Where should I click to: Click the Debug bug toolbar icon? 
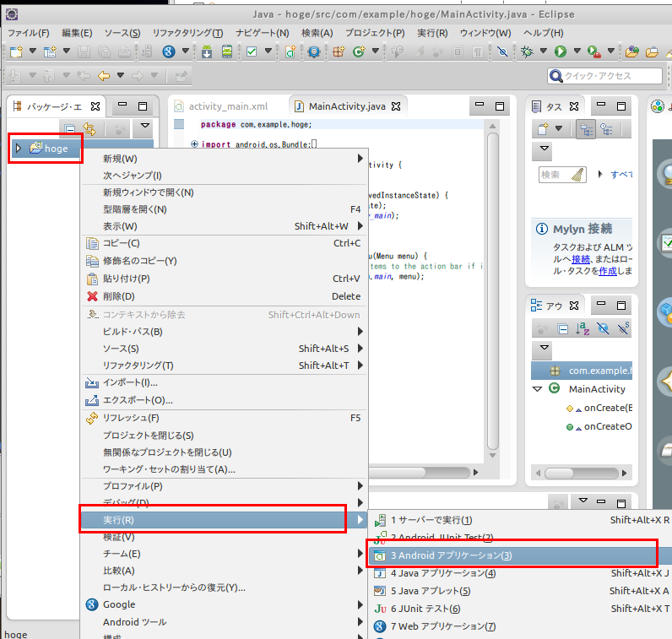[x=527, y=51]
